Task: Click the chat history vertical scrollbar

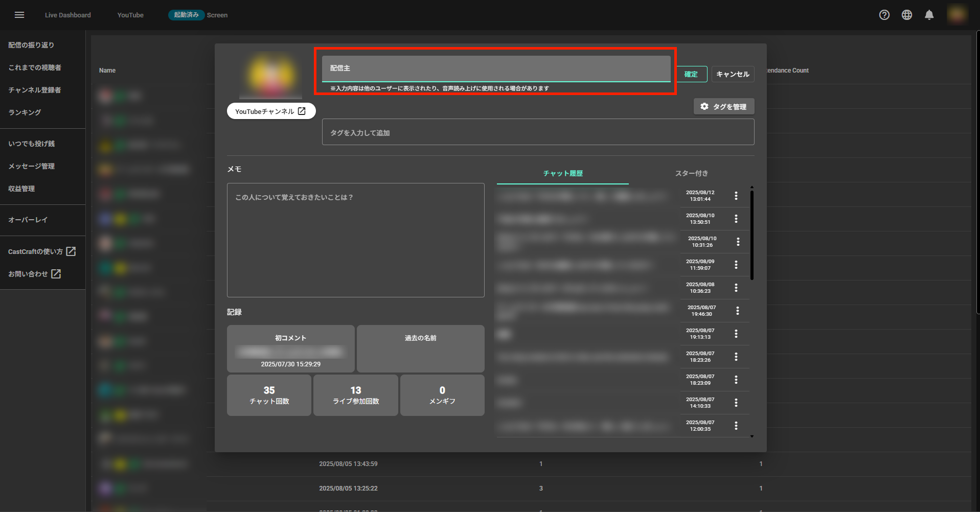Action: 751,236
